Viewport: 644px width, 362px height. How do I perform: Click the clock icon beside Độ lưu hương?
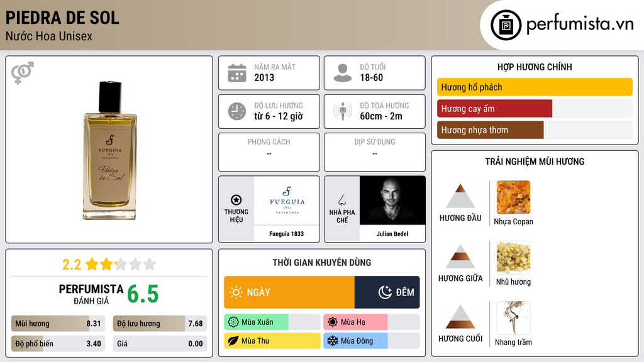[237, 111]
